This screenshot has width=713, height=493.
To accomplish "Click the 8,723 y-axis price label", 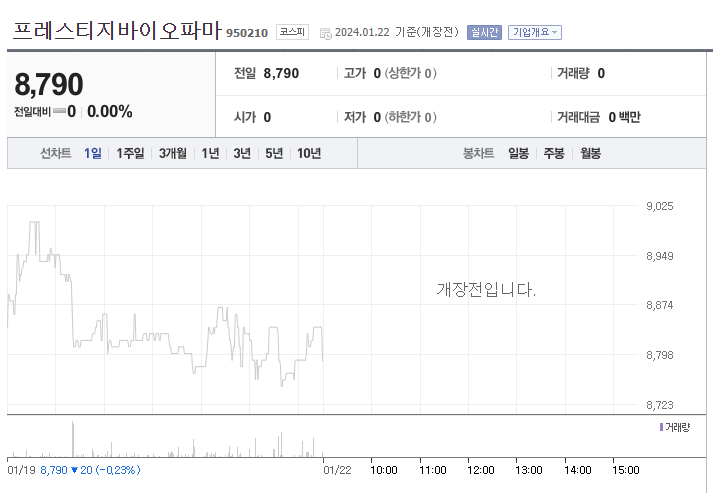I will click(659, 405).
